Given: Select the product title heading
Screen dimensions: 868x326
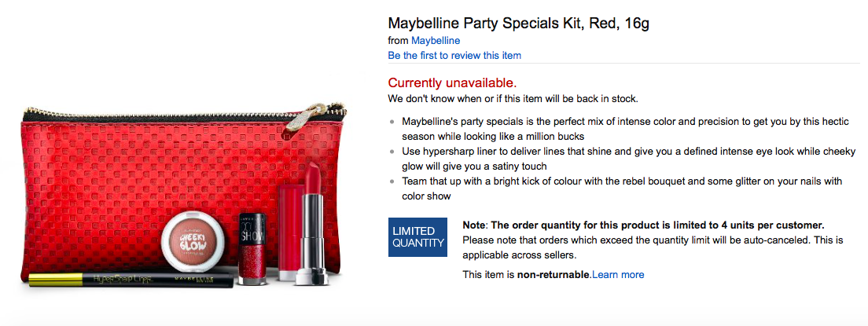Looking at the screenshot, I should click(518, 22).
